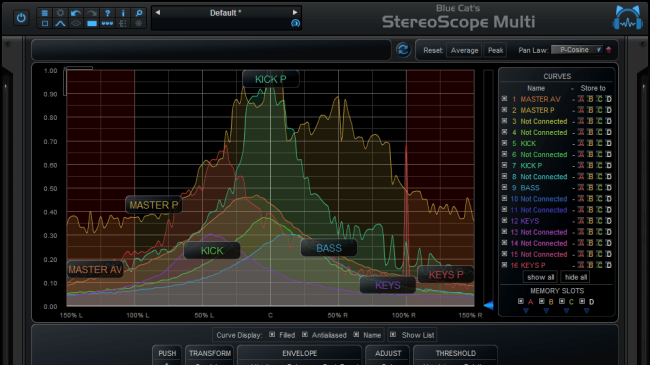Click the dashed grid layout icon
Viewport: 650px width, 365px height.
[x=123, y=24]
